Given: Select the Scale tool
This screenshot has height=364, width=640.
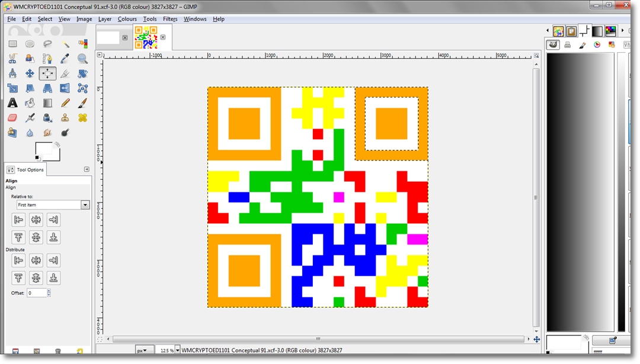Looking at the screenshot, I should pyautogui.click(x=12, y=88).
